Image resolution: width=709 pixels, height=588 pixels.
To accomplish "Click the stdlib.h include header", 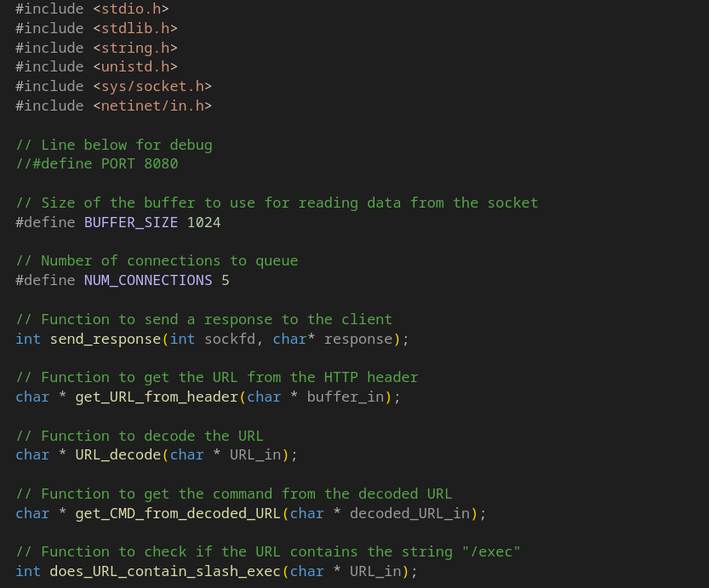I will tap(135, 28).
